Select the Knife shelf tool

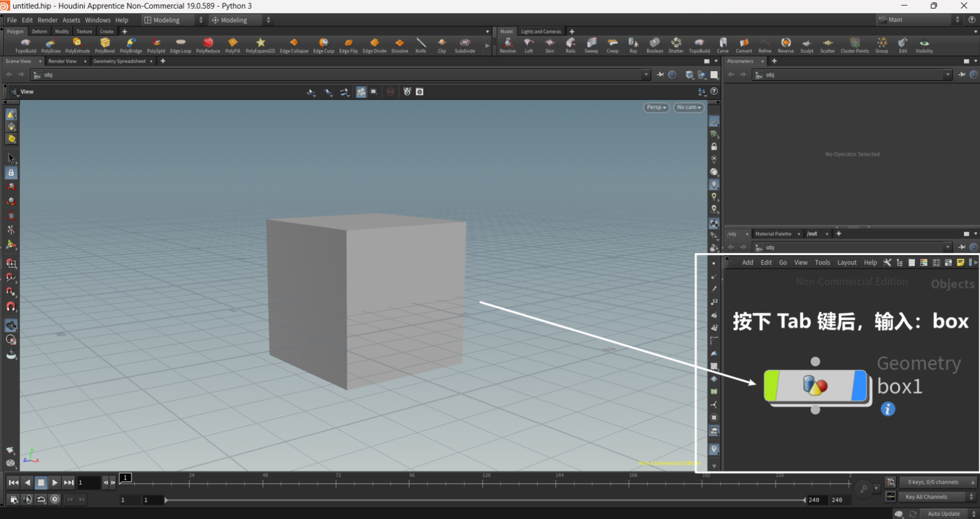tap(421, 45)
